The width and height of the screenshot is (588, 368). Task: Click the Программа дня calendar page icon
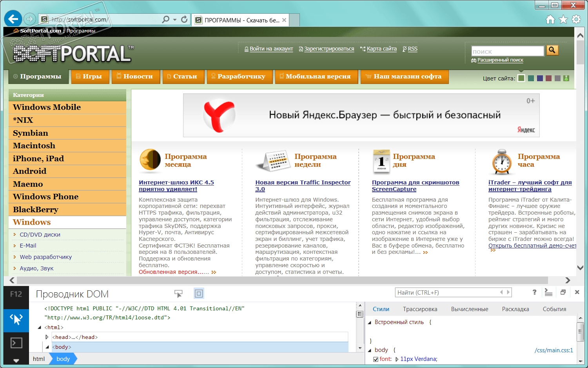pyautogui.click(x=381, y=161)
